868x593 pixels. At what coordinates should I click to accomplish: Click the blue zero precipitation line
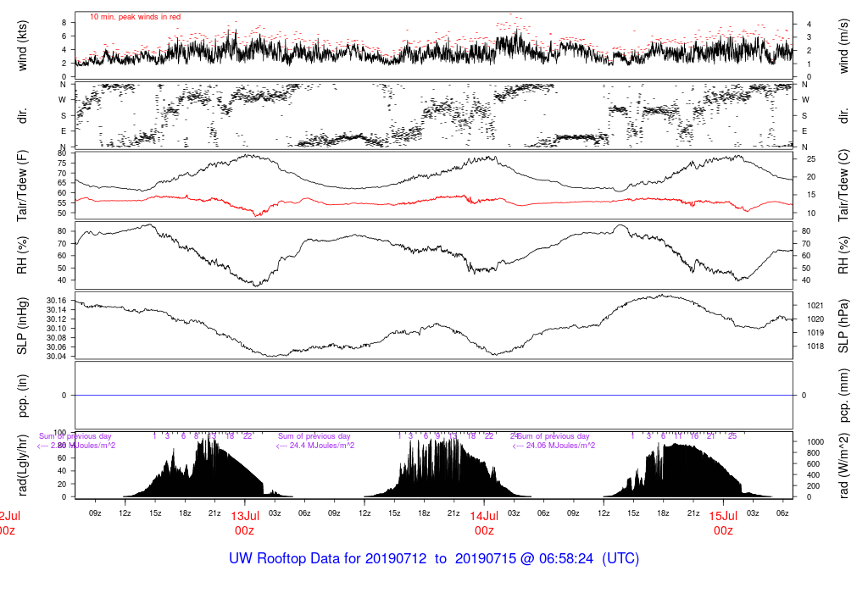click(x=434, y=395)
